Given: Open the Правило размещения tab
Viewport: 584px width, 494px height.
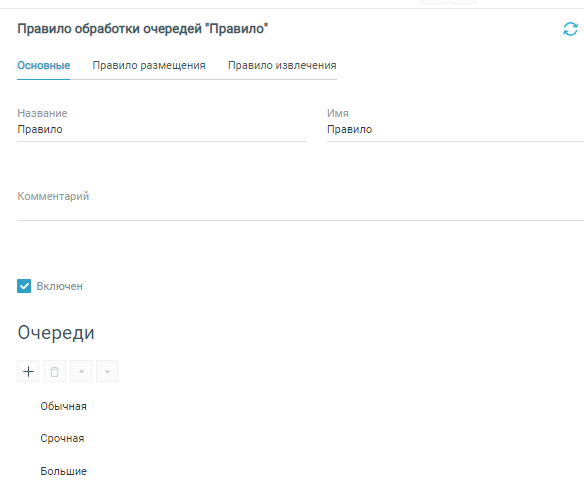Looking at the screenshot, I should pos(149,66).
